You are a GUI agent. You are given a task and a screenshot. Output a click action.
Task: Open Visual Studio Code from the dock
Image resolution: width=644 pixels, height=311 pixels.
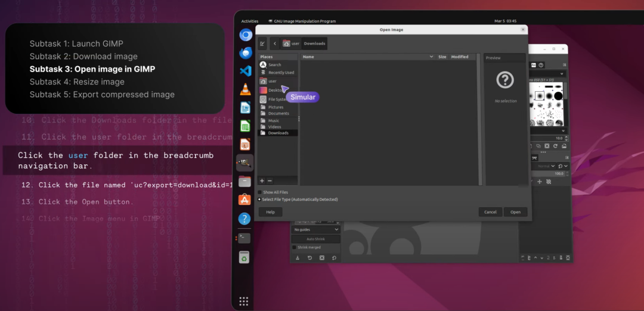245,71
